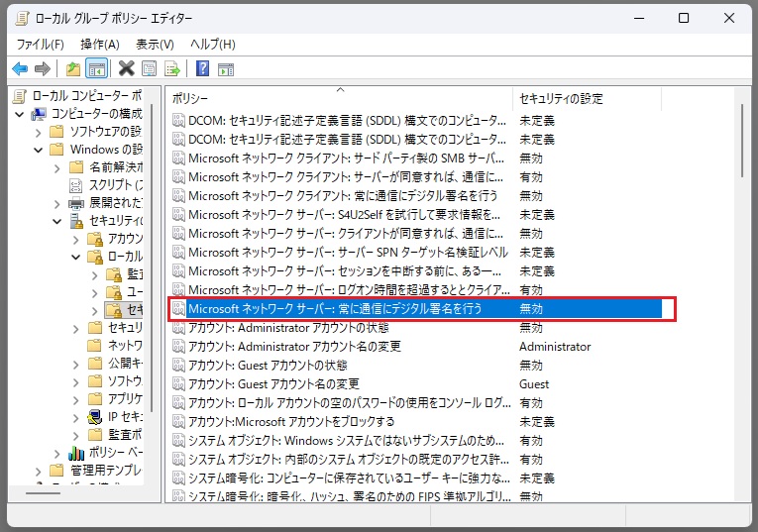This screenshot has width=758, height=532.
Task: Click the Export list toolbar icon
Action: (x=172, y=68)
